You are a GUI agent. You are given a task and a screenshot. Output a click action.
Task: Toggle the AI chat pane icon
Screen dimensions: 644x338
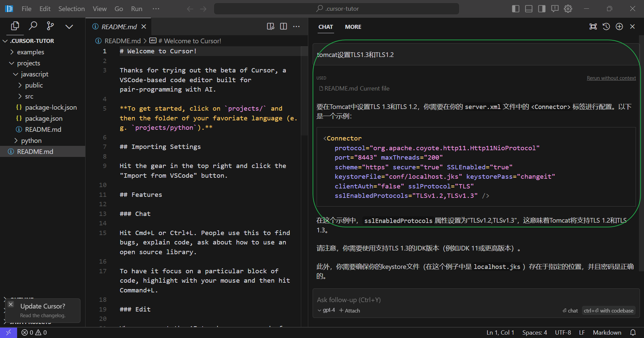pyautogui.click(x=555, y=9)
